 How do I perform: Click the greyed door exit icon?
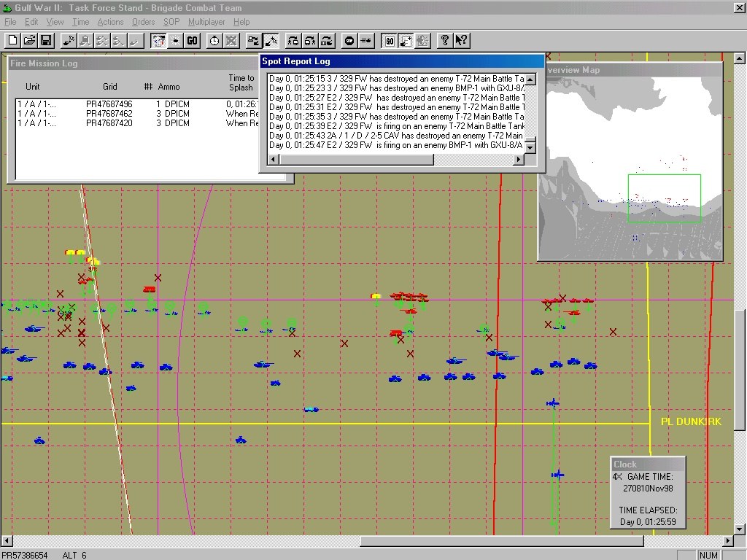click(422, 41)
